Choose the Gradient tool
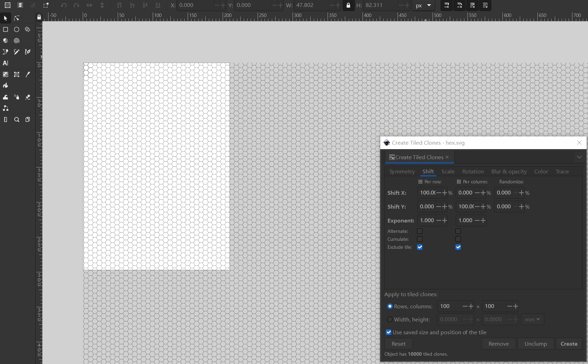Viewport: 588px width, 364px height. [x=6, y=74]
